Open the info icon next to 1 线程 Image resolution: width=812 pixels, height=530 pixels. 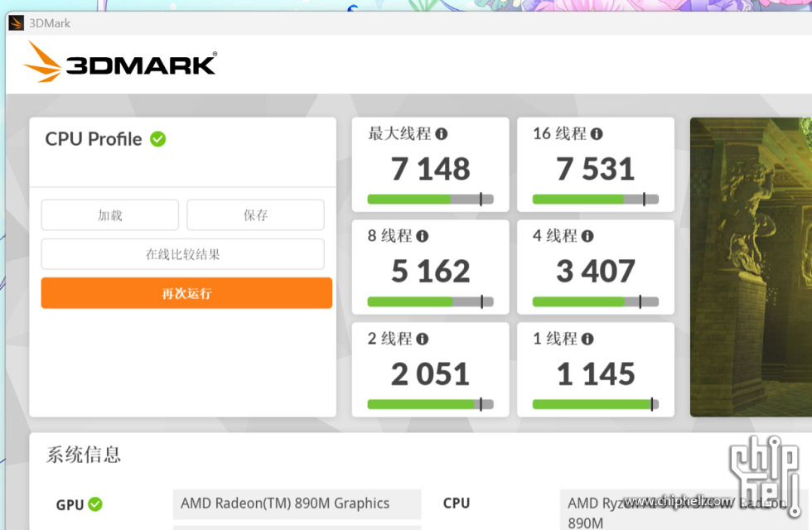tap(587, 339)
